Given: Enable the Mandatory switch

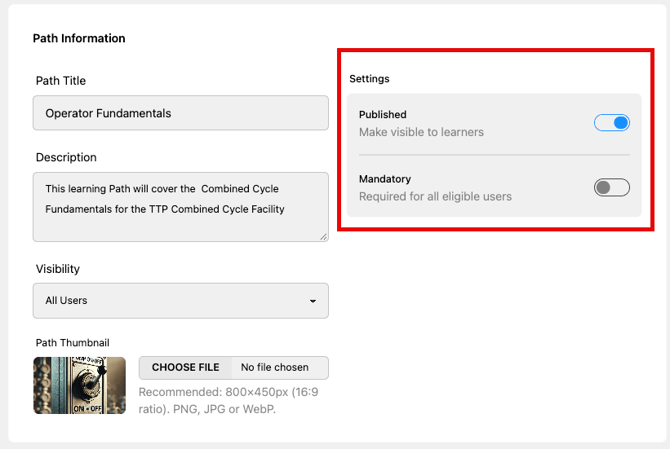Looking at the screenshot, I should [611, 188].
